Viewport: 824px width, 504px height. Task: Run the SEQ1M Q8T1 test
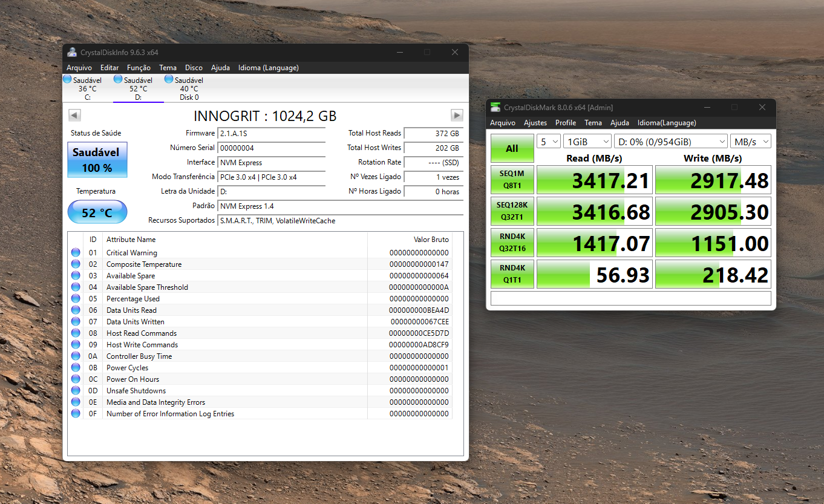coord(512,180)
